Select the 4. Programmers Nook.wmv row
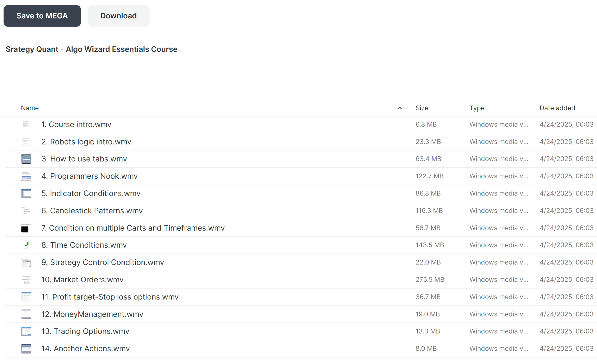597x364 pixels. 300,176
